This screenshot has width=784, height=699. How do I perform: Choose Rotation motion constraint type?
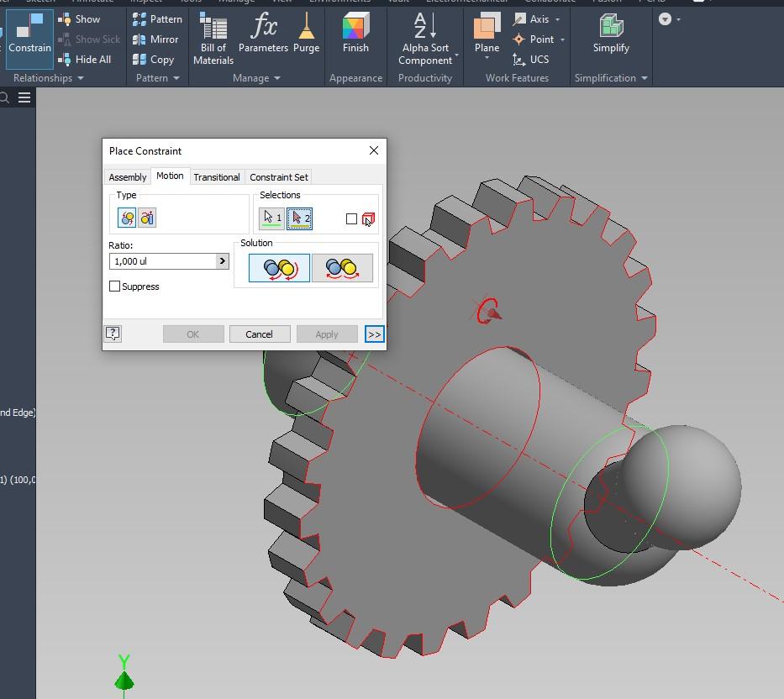(127, 218)
